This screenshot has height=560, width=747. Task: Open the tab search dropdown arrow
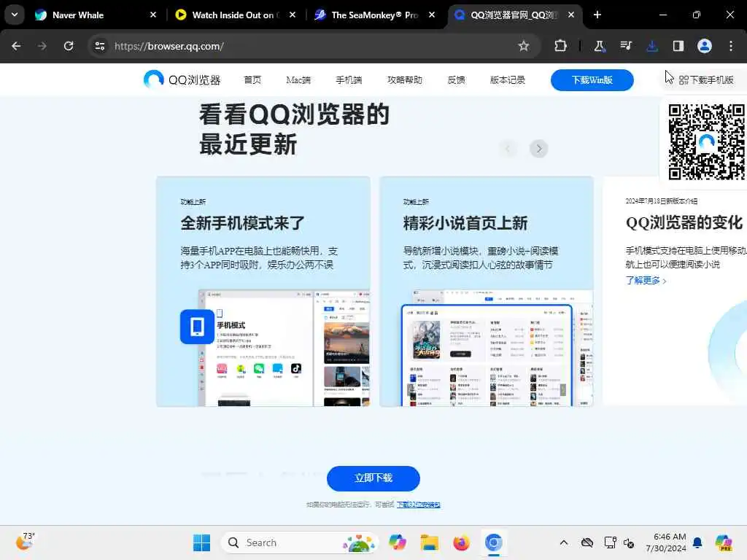coord(15,15)
